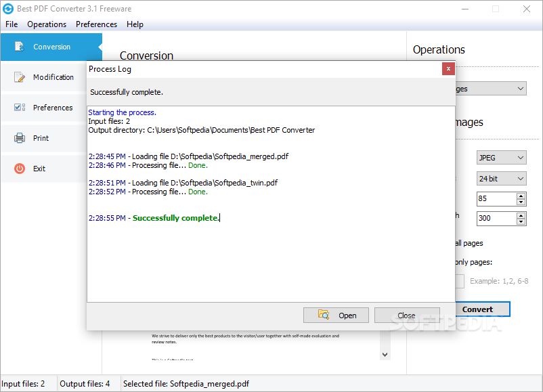Click Close button in Process Log
Screen dimensions: 543x392
(x=407, y=315)
